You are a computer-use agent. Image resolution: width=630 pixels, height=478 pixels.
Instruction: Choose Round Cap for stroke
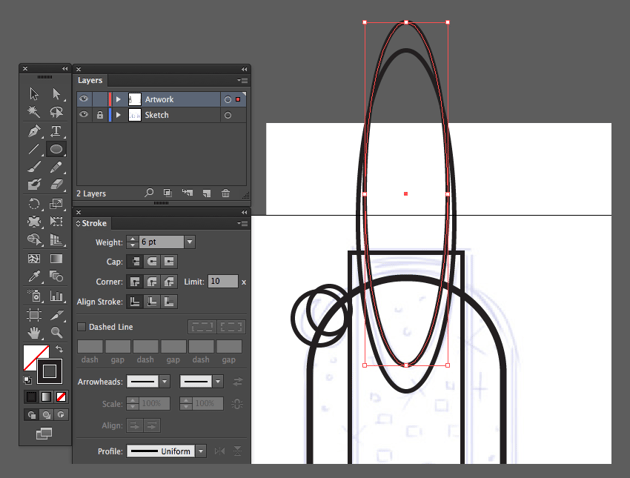152,261
